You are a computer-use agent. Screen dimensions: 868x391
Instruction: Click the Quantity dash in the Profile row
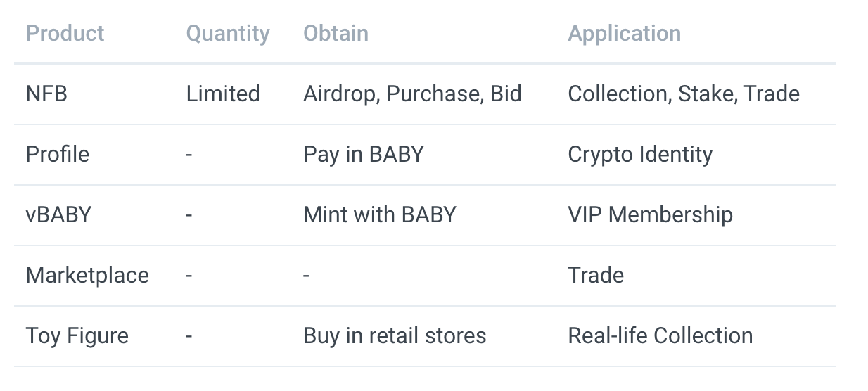click(x=189, y=154)
